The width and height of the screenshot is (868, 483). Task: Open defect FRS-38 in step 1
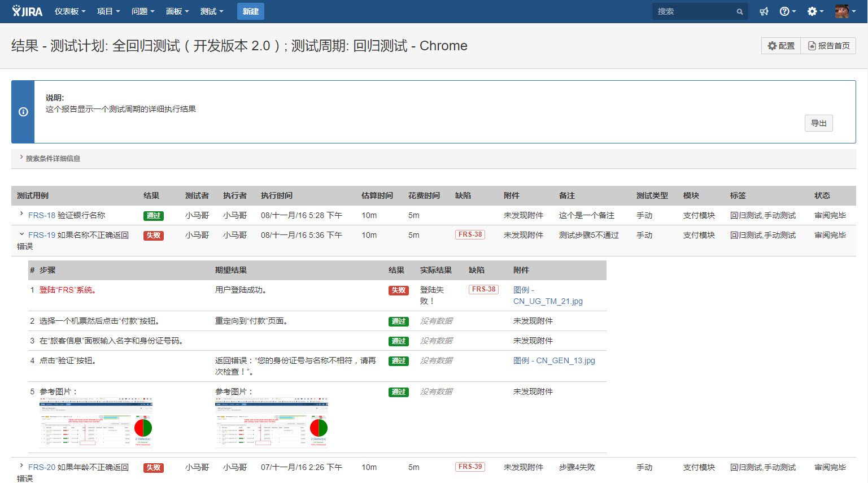[x=483, y=289]
